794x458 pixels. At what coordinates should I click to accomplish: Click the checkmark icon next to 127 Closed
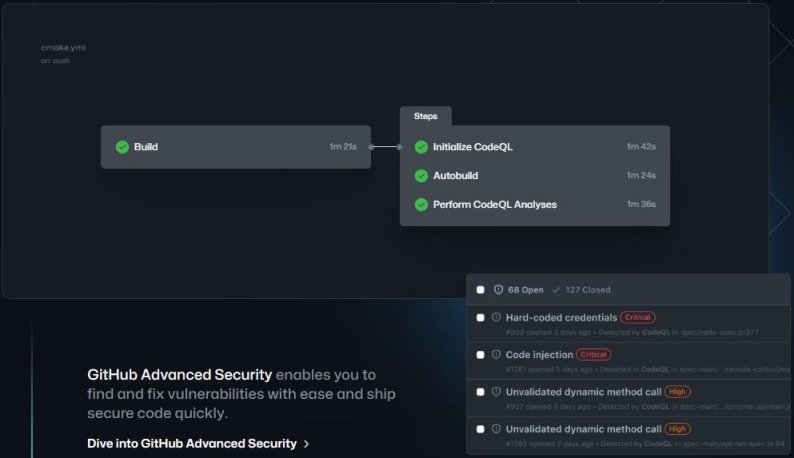pos(556,290)
